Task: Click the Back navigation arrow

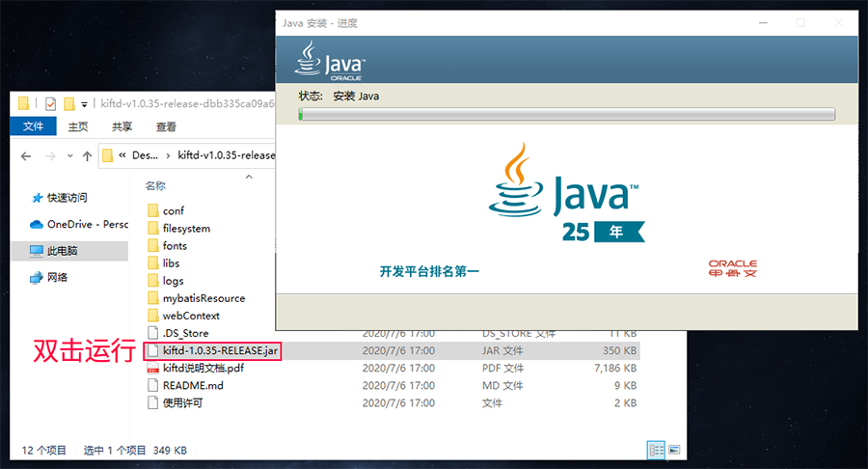Action: point(26,155)
